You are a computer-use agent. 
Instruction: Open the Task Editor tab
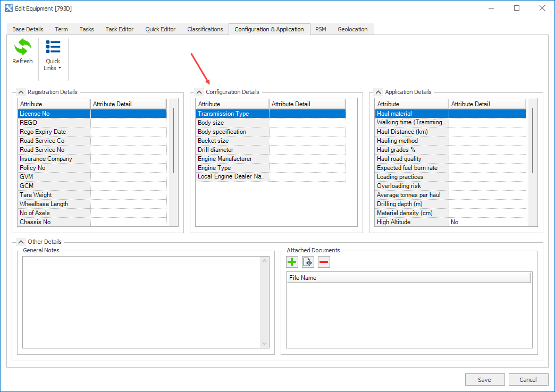(119, 29)
